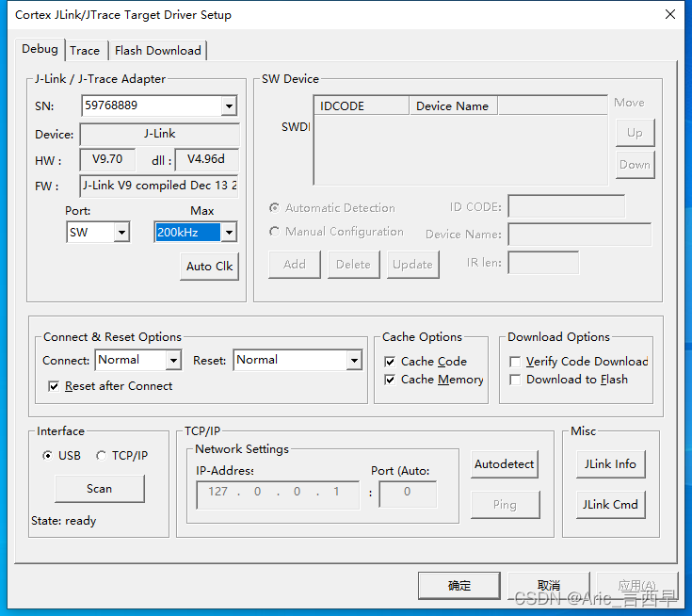
Task: Click the Port (Auto) input field
Action: click(408, 495)
